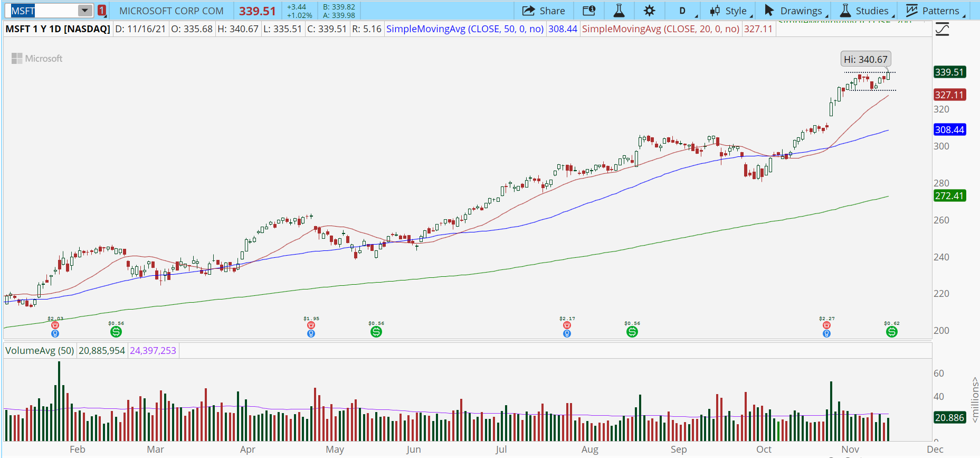The height and width of the screenshot is (458, 980).
Task: Click the 20.886 volume axis label
Action: click(950, 417)
